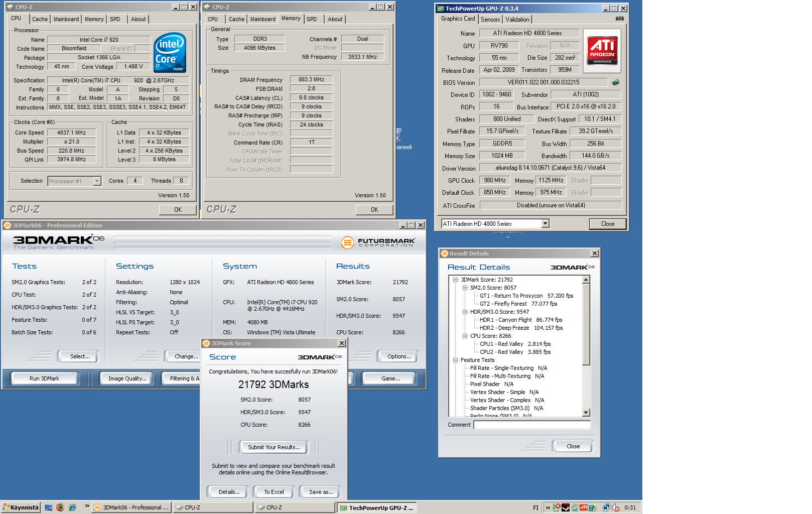This screenshot has width=812, height=514.
Task: Click the red X security alert tray icon
Action: click(x=557, y=507)
